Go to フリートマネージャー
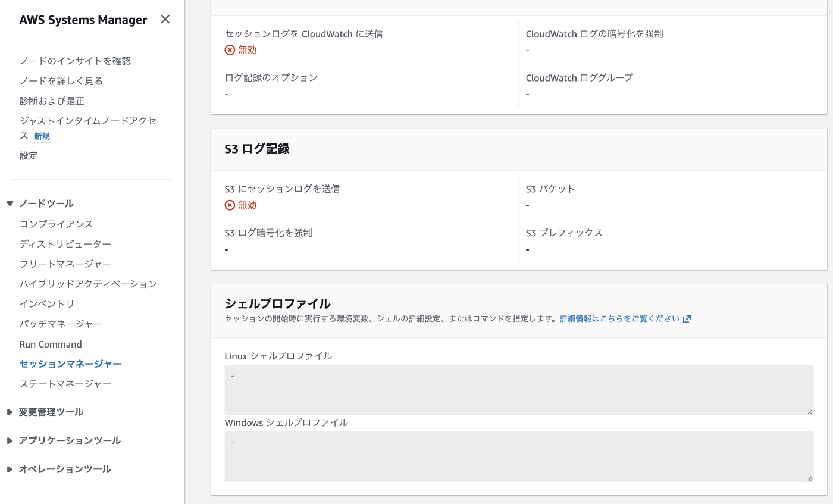 65,264
